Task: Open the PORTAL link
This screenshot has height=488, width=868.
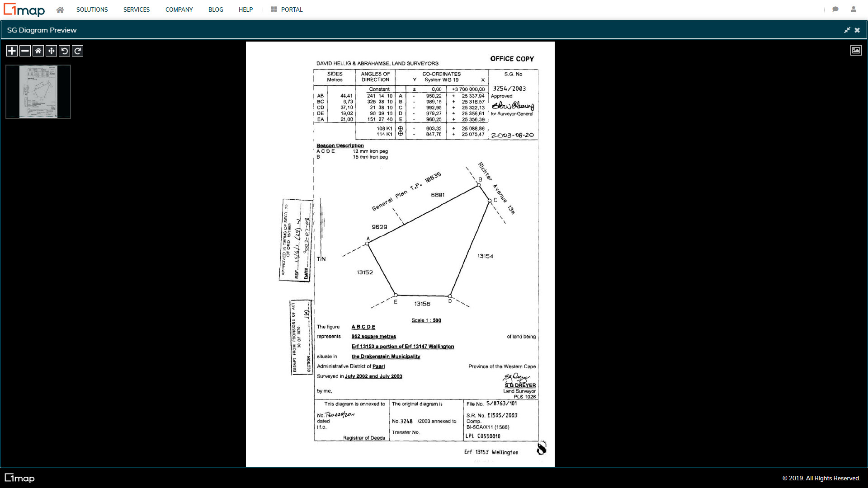Action: pos(287,9)
